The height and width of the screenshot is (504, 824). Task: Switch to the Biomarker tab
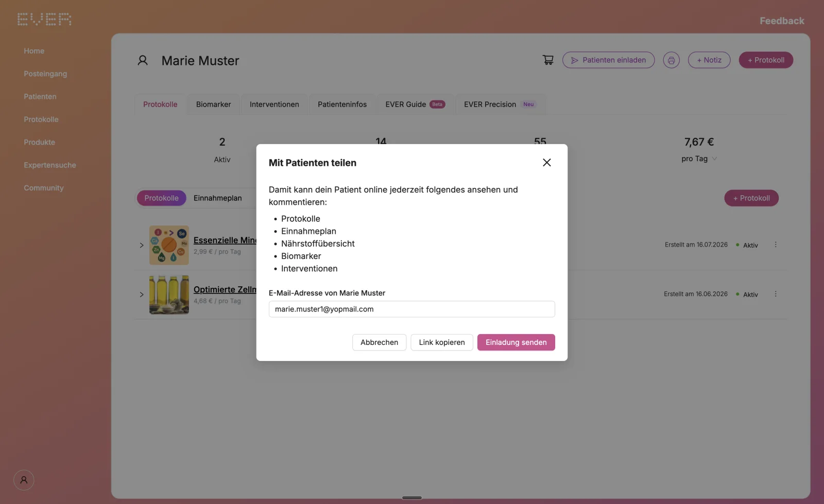(213, 105)
